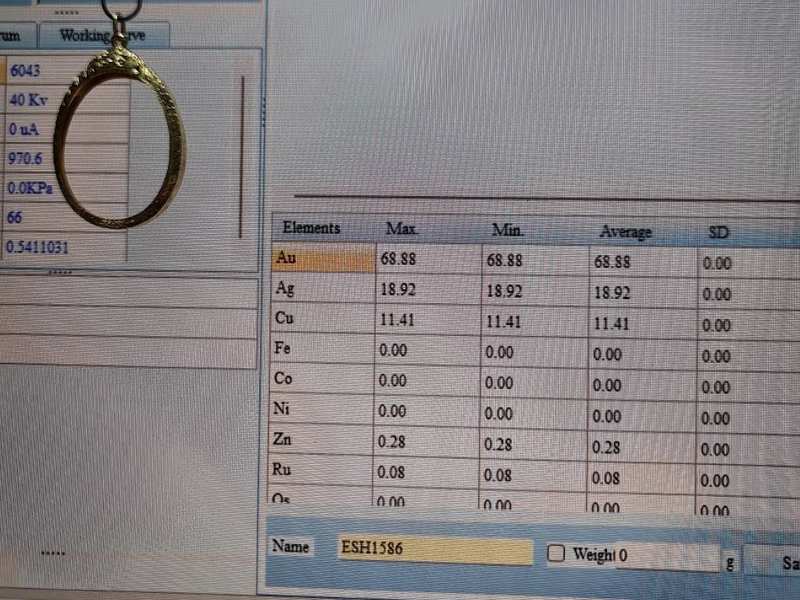Select the Ru element row
Screen dimensions: 800x600
pyautogui.click(x=322, y=469)
